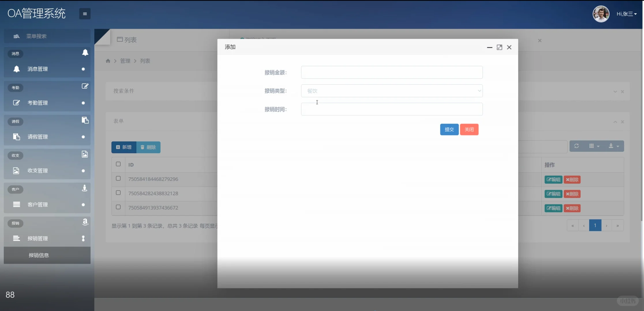The width and height of the screenshot is (644, 311).
Task: Open the Hi,张三 user dropdown
Action: [626, 14]
